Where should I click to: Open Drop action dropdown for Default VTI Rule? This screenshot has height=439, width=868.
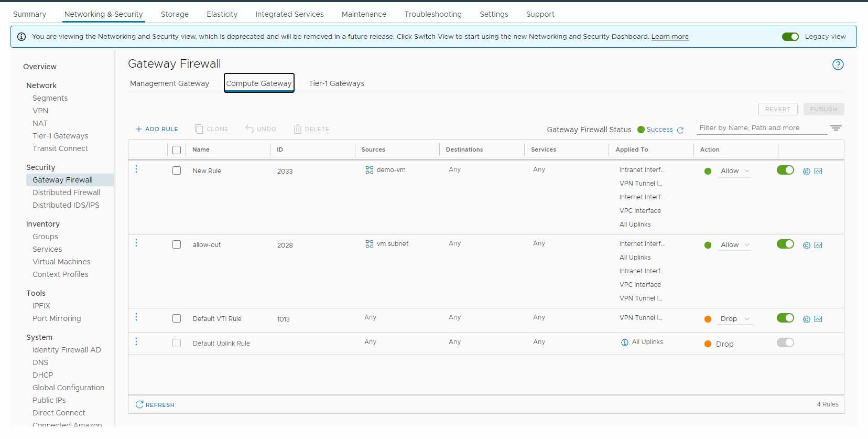[x=735, y=319]
